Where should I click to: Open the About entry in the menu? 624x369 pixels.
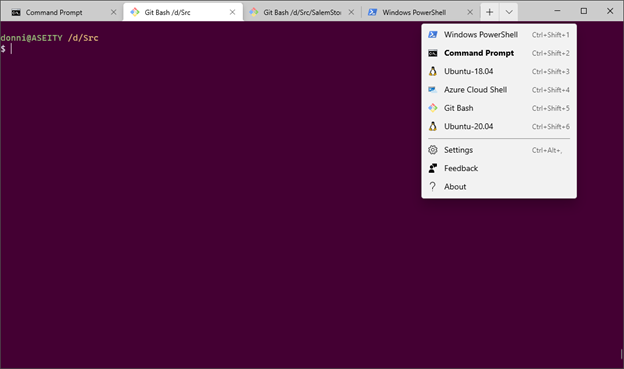tap(499, 187)
